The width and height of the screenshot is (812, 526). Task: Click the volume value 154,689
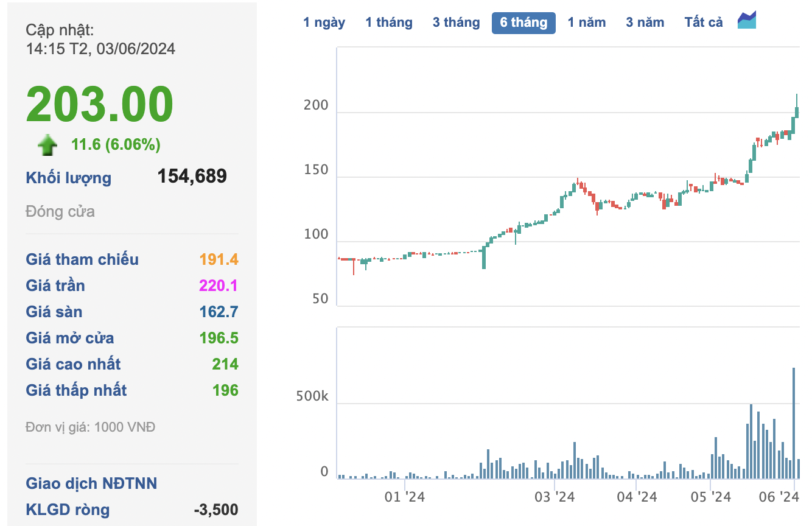(192, 177)
